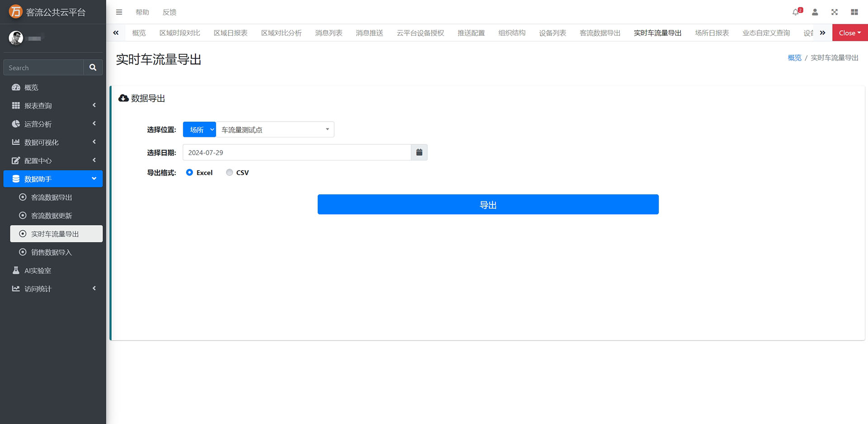This screenshot has height=424, width=868.
Task: Open the notifications bell icon
Action: tap(796, 12)
